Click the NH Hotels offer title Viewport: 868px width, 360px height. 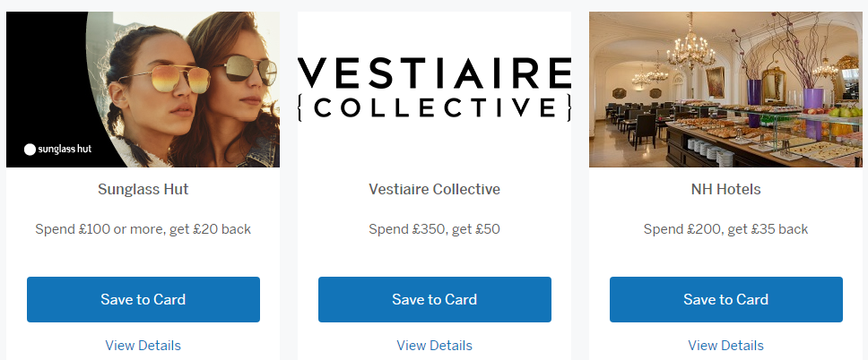tap(725, 190)
